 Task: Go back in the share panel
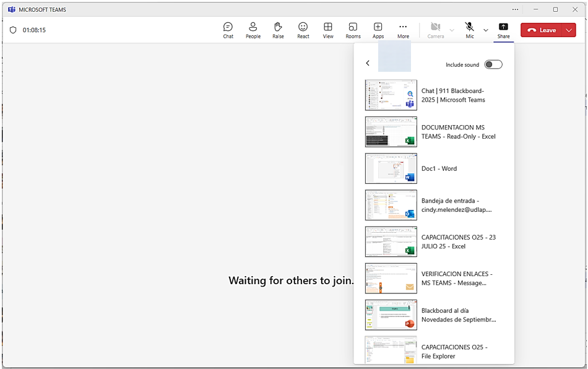point(368,63)
